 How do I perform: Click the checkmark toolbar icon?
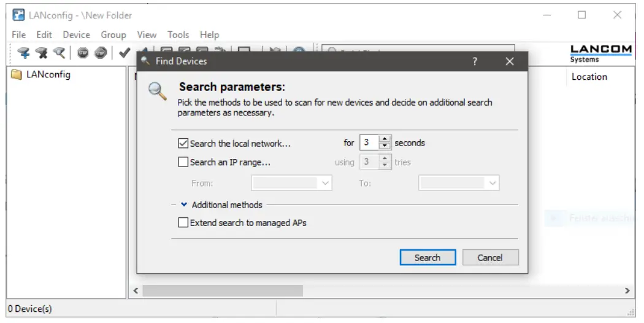pos(124,53)
